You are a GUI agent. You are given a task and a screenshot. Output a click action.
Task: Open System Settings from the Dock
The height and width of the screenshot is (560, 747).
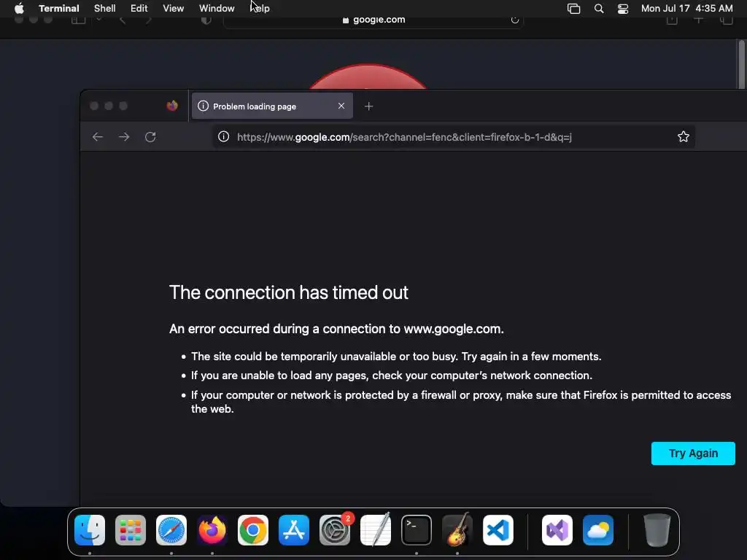pos(334,530)
